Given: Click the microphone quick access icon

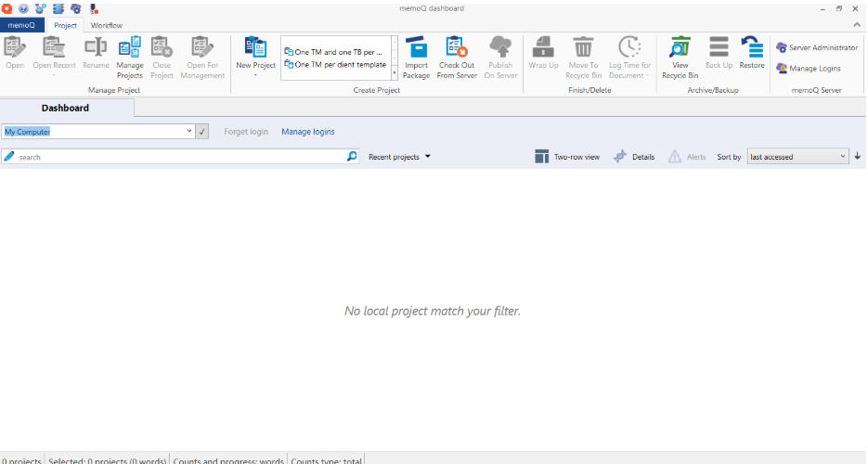Looking at the screenshot, I should pyautogui.click(x=94, y=8).
